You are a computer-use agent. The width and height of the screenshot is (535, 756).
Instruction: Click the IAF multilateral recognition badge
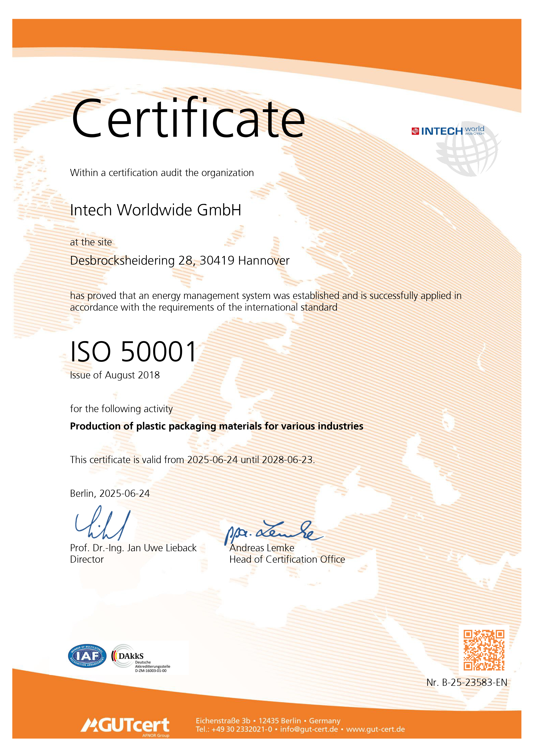(87, 656)
